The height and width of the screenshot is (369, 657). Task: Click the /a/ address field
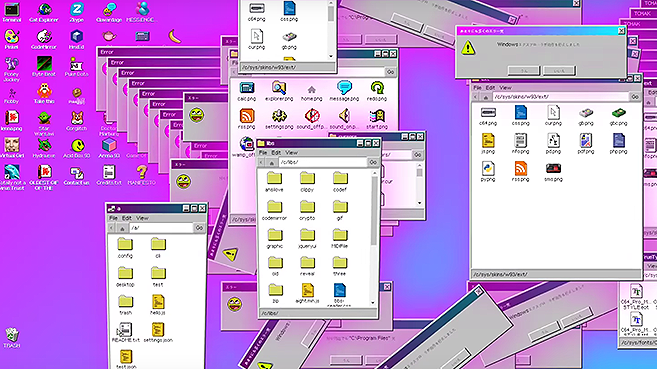click(160, 228)
